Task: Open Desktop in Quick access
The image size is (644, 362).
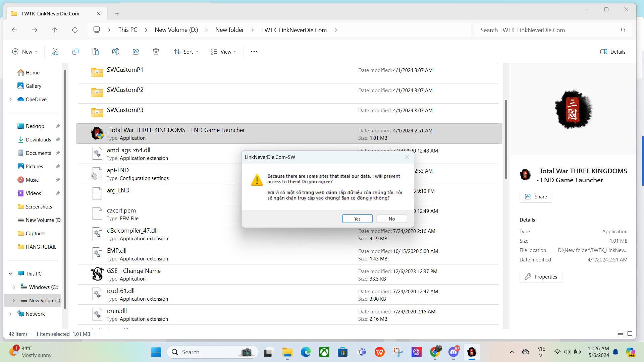Action: pos(35,126)
